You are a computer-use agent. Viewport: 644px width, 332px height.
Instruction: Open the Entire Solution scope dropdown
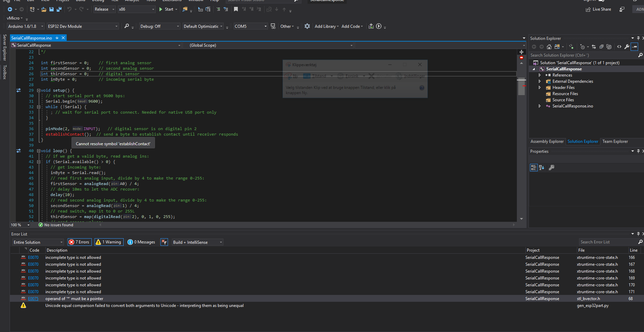[38, 242]
